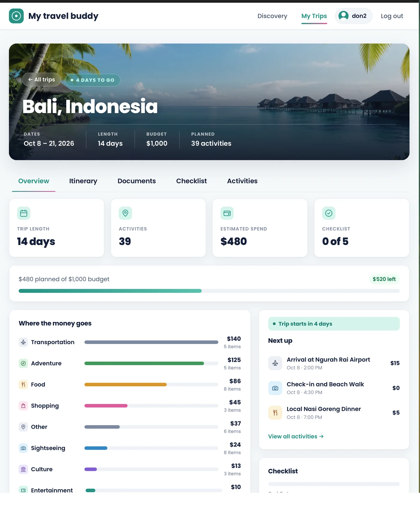420x506 pixels.
Task: Click the plane icon beside Transportation
Action: (x=23, y=342)
